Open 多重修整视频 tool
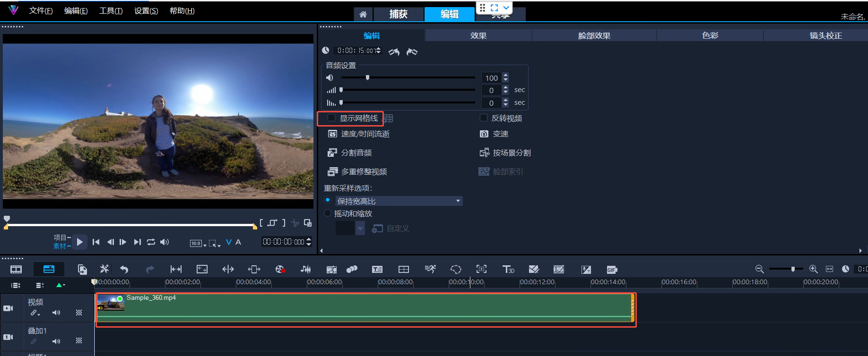This screenshot has height=356, width=868. pyautogui.click(x=357, y=172)
